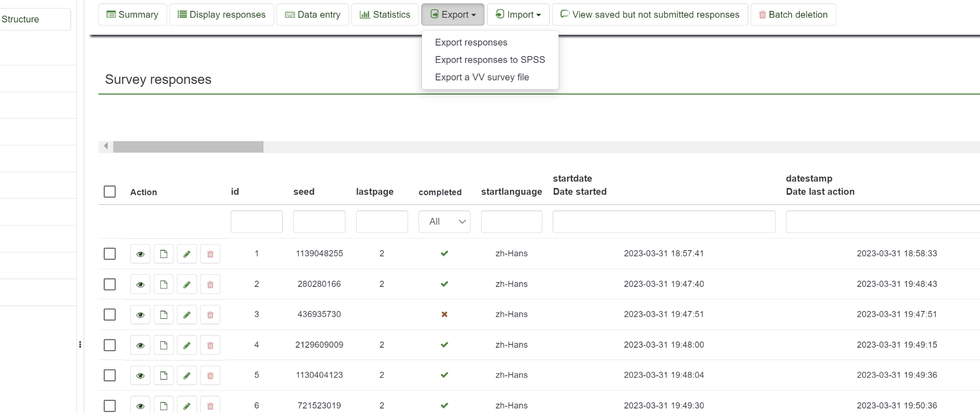
Task: Edit response 1 with the pencil icon
Action: coord(187,254)
